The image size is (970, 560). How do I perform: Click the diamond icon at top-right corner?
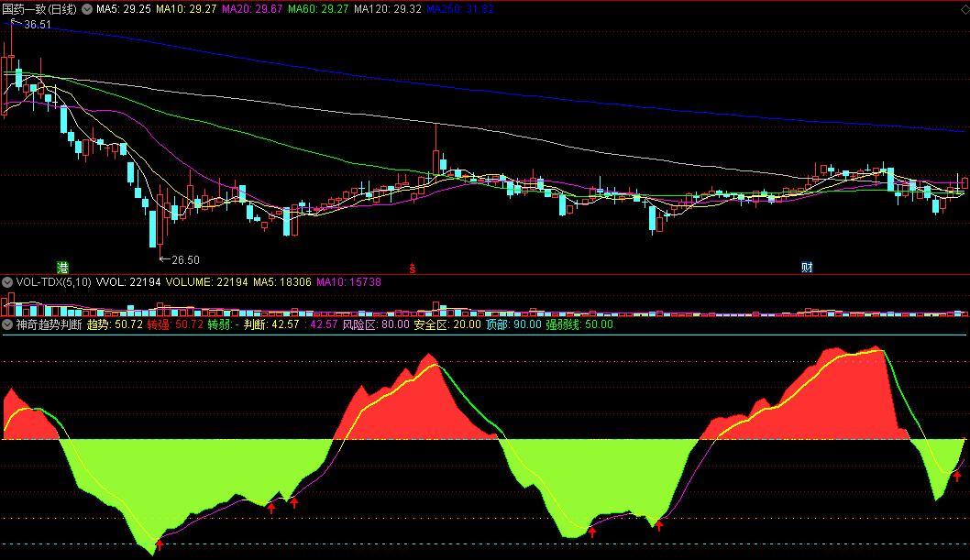point(964,9)
